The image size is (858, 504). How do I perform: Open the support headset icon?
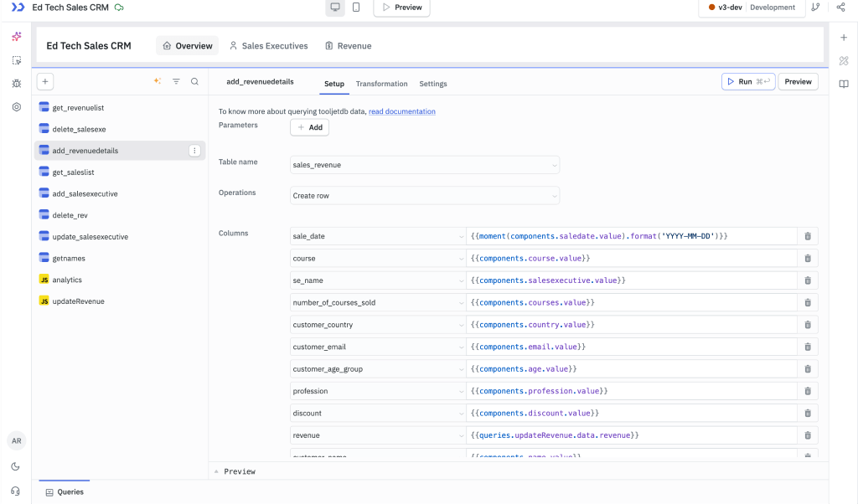[16, 491]
